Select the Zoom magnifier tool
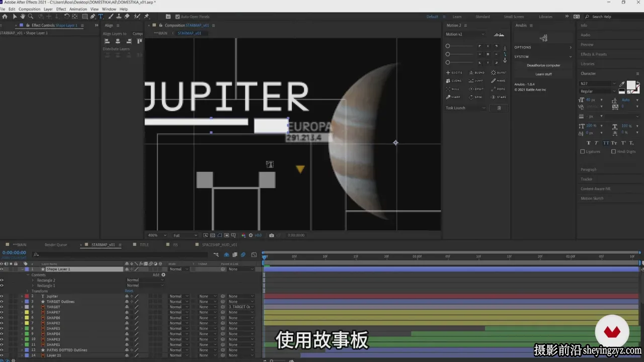This screenshot has height=362, width=644. coord(31,17)
